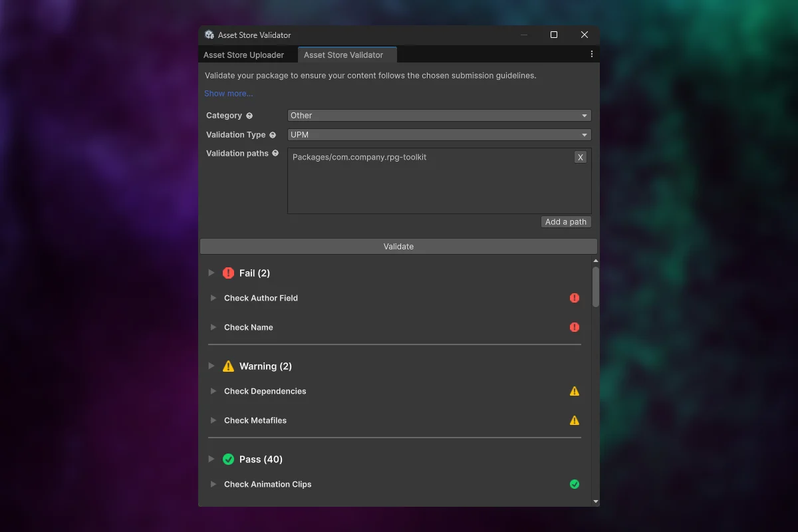Screen dimensions: 798x532
Task: Click the yellow warning icon on Check Metafiles
Action: (x=575, y=420)
